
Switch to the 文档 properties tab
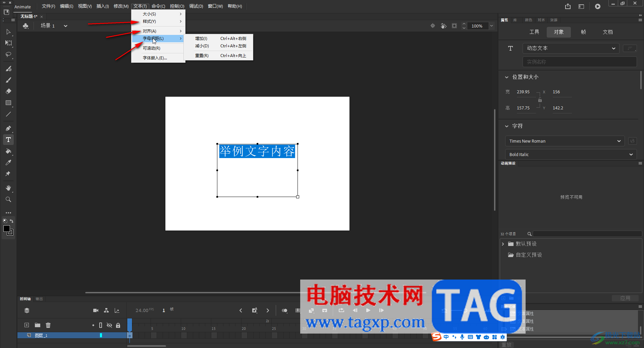pos(608,32)
